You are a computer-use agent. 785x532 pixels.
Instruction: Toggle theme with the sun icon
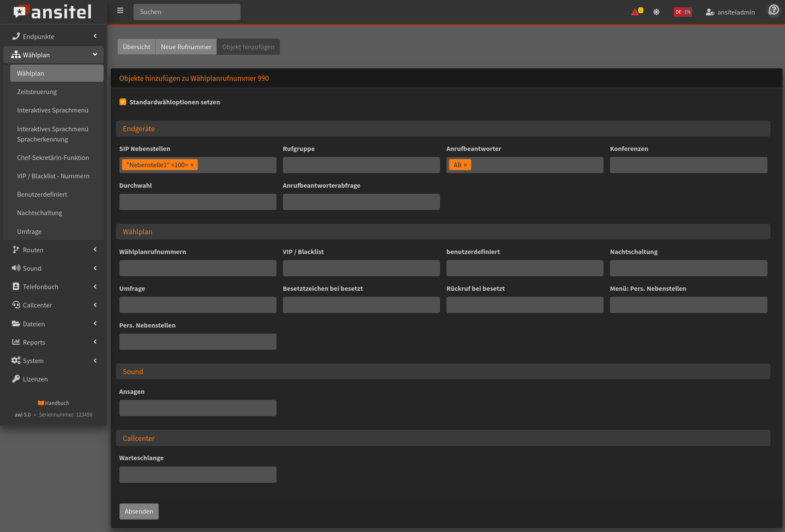click(x=656, y=12)
